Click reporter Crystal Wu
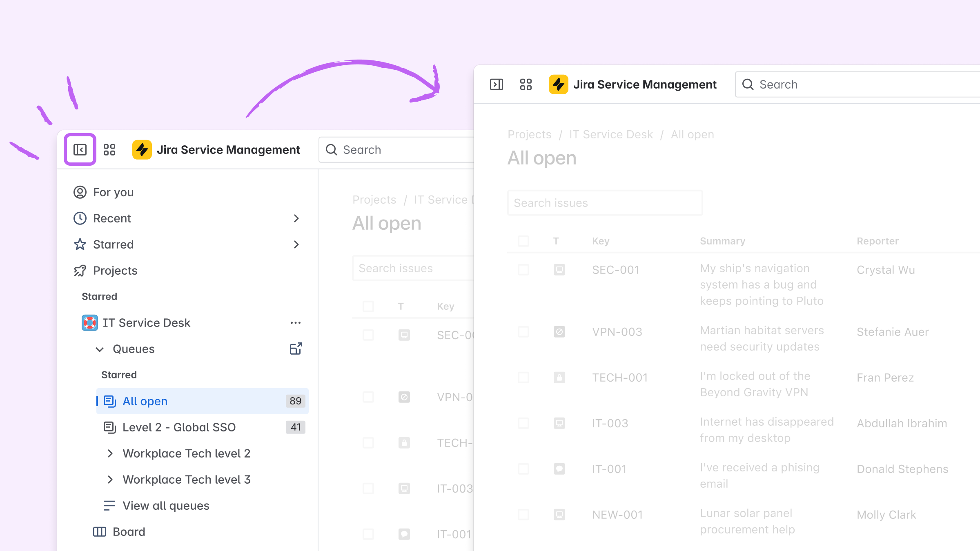This screenshot has height=551, width=980. [886, 270]
